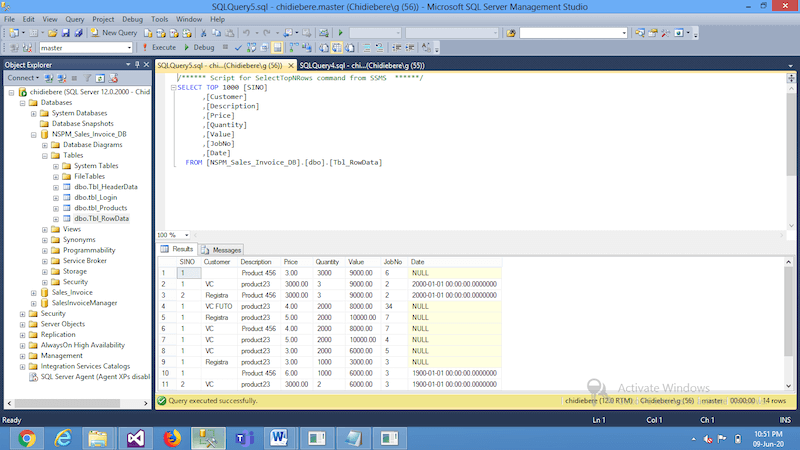Screen dimensions: 800x450
Task: Select dbo.Tbl_HeaderData table
Action: point(106,187)
